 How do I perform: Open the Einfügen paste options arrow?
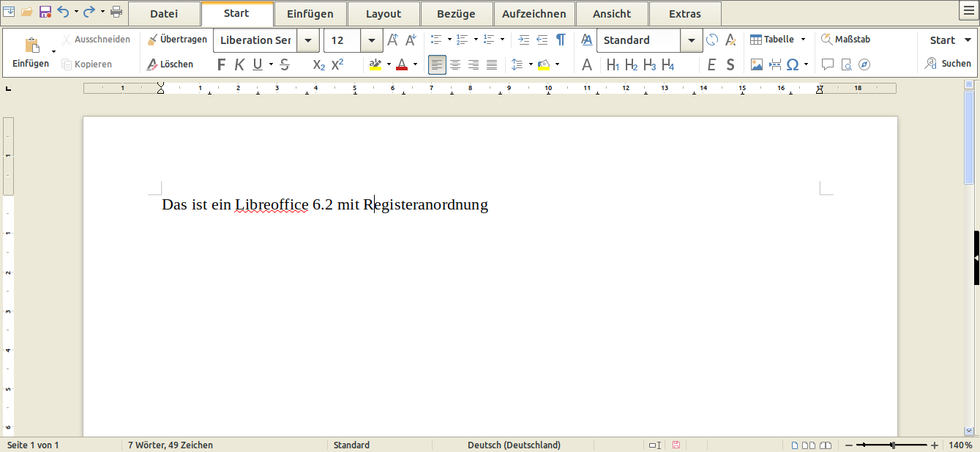[x=53, y=51]
